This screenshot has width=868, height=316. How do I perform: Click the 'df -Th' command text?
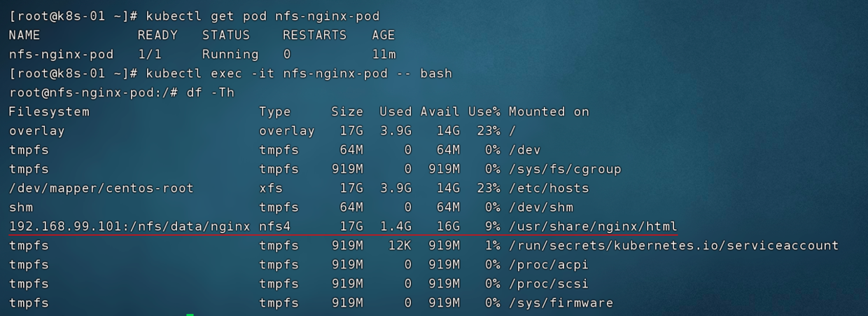(210, 92)
